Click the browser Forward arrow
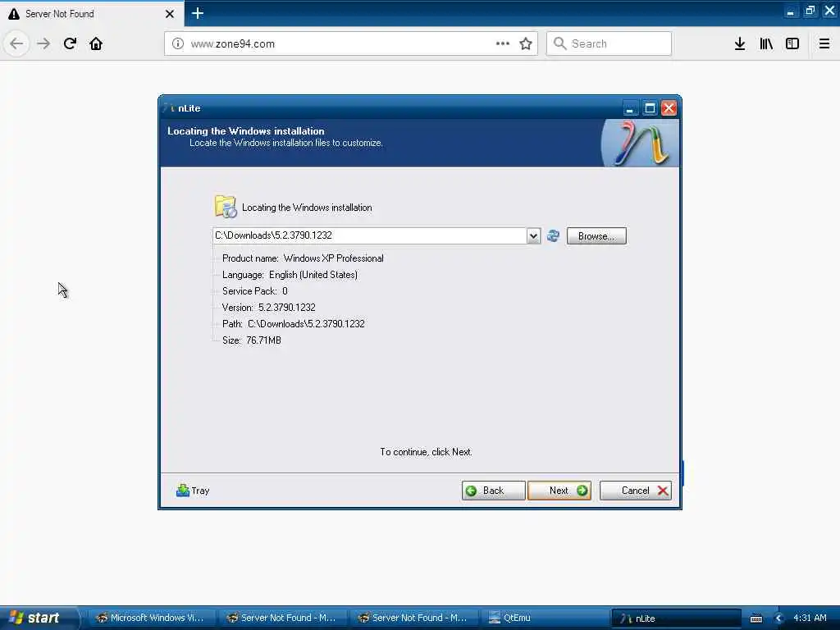This screenshot has height=630, width=840. (x=43, y=43)
